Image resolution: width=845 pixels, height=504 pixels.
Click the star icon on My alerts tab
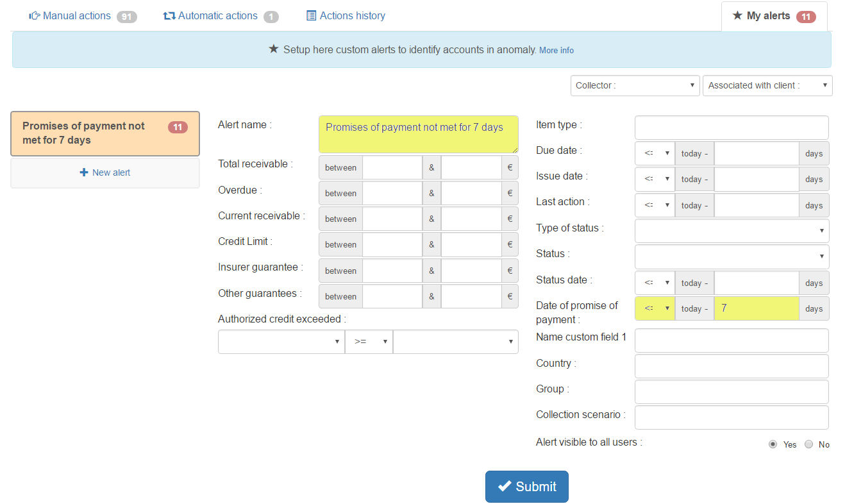tap(737, 16)
